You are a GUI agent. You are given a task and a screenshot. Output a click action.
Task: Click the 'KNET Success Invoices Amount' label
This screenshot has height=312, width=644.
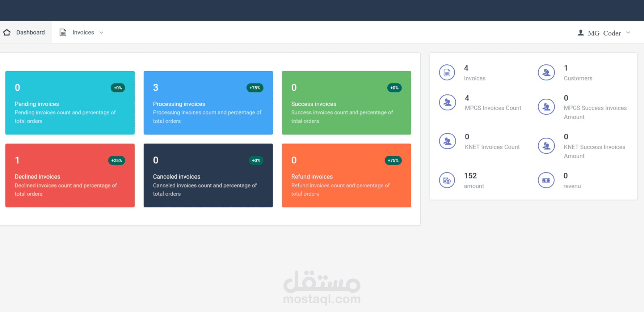(594, 151)
